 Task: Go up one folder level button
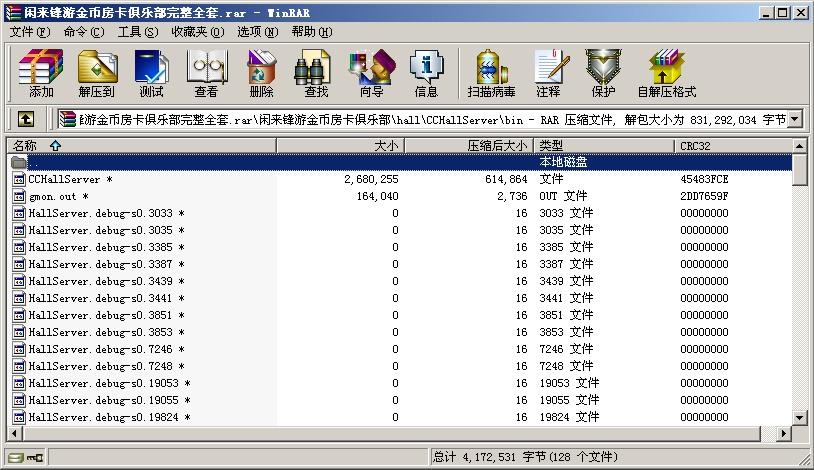click(27, 120)
